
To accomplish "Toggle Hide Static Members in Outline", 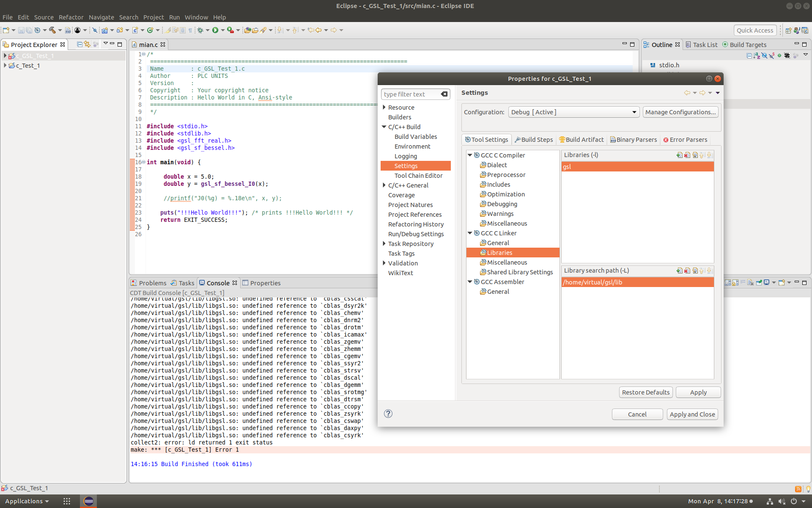I will point(772,55).
